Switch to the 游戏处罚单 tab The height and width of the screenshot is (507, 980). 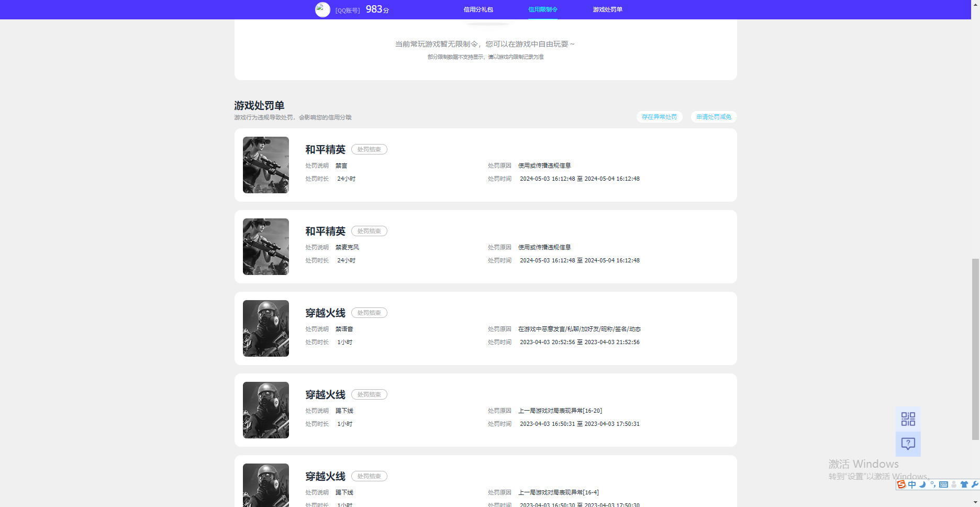(607, 9)
